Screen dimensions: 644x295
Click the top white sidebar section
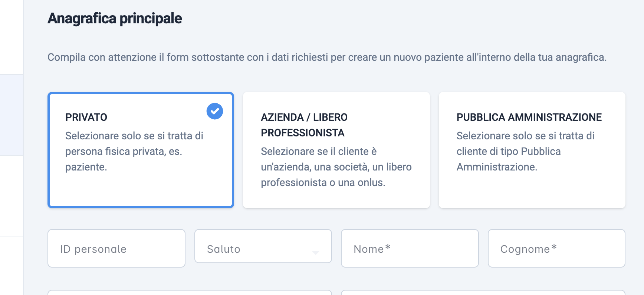point(11,37)
